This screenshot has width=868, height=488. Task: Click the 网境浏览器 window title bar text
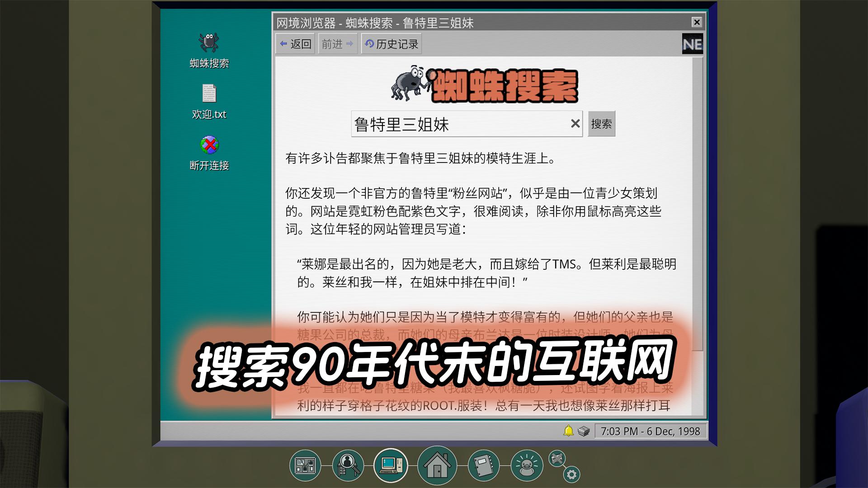pos(375,23)
